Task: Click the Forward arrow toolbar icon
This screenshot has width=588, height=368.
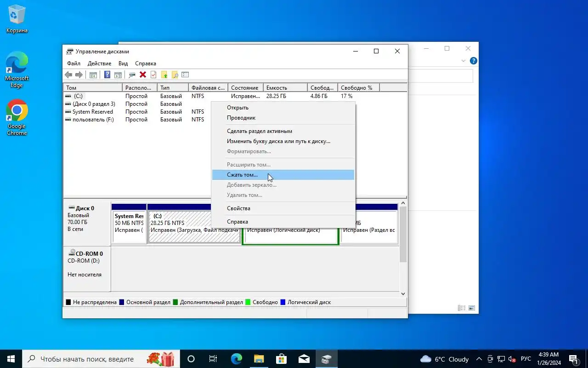Action: (79, 75)
